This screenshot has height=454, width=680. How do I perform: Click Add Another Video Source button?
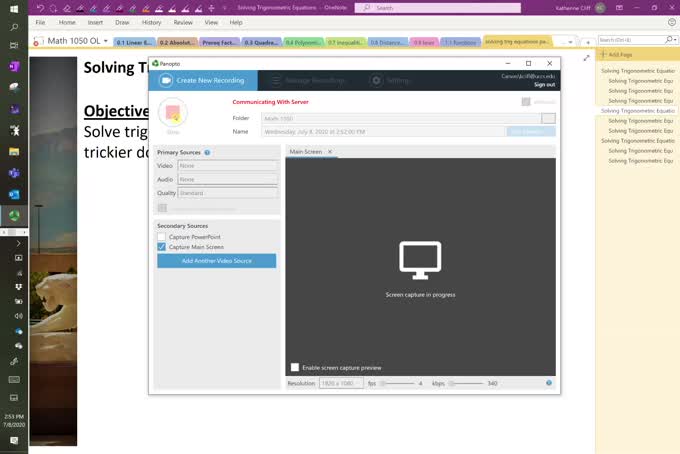point(216,261)
